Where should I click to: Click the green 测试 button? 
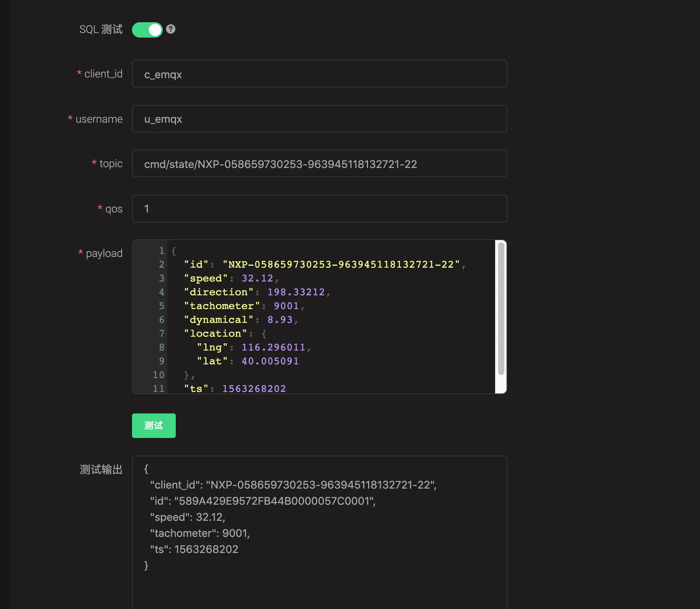[154, 426]
